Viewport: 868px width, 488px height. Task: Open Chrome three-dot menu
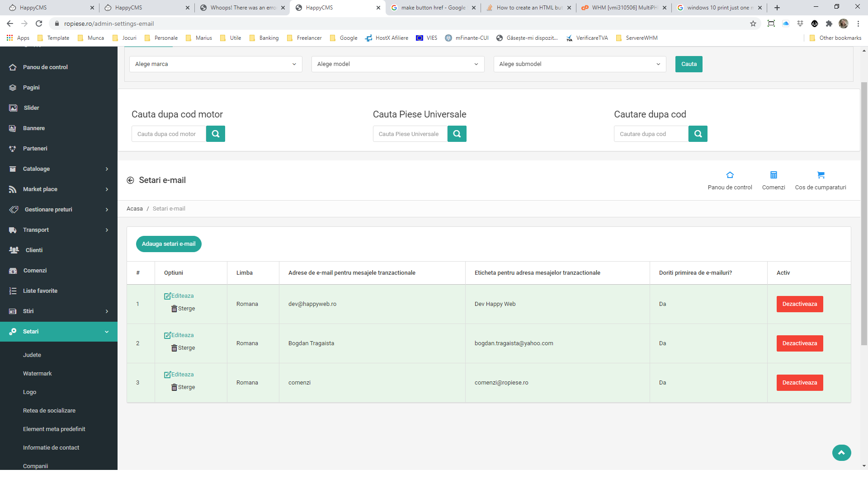coord(858,23)
